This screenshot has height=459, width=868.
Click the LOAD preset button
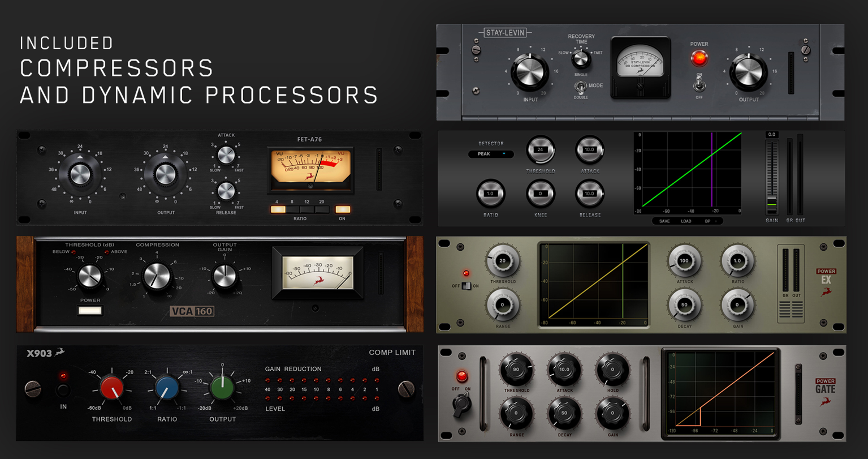coord(686,221)
